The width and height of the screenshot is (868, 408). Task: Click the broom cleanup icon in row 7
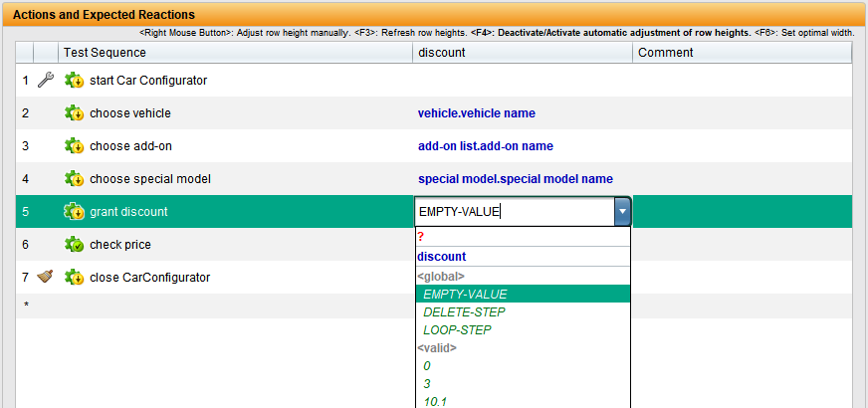pyautogui.click(x=45, y=277)
